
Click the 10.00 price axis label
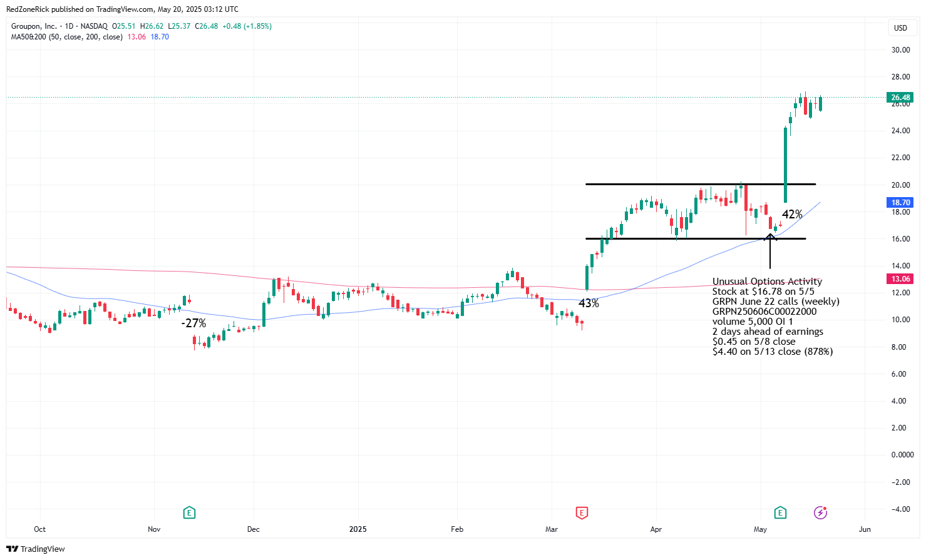[x=900, y=320]
